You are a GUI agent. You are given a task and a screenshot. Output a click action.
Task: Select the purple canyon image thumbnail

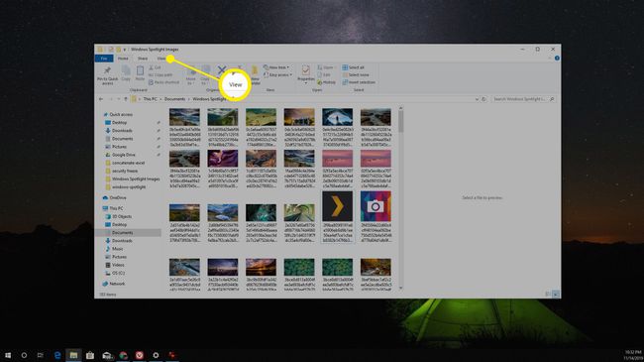pyautogui.click(x=223, y=159)
